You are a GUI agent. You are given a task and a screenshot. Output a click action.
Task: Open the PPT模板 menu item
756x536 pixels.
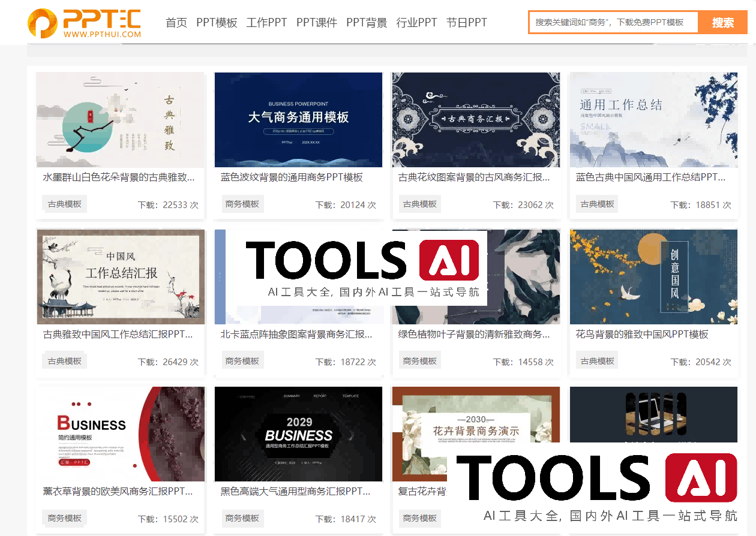(217, 23)
